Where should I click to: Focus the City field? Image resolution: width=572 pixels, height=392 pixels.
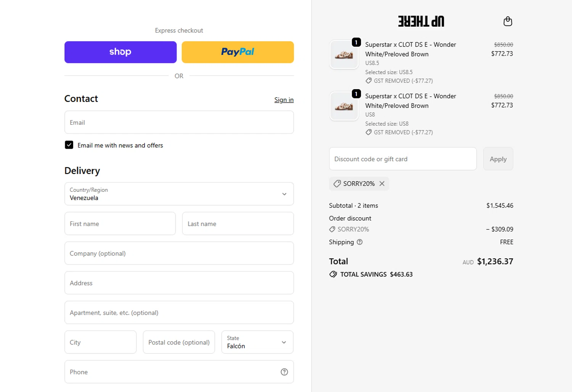click(101, 342)
